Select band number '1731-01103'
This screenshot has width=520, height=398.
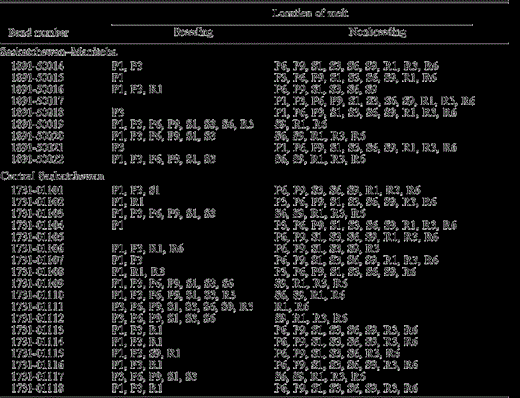[x=37, y=214]
